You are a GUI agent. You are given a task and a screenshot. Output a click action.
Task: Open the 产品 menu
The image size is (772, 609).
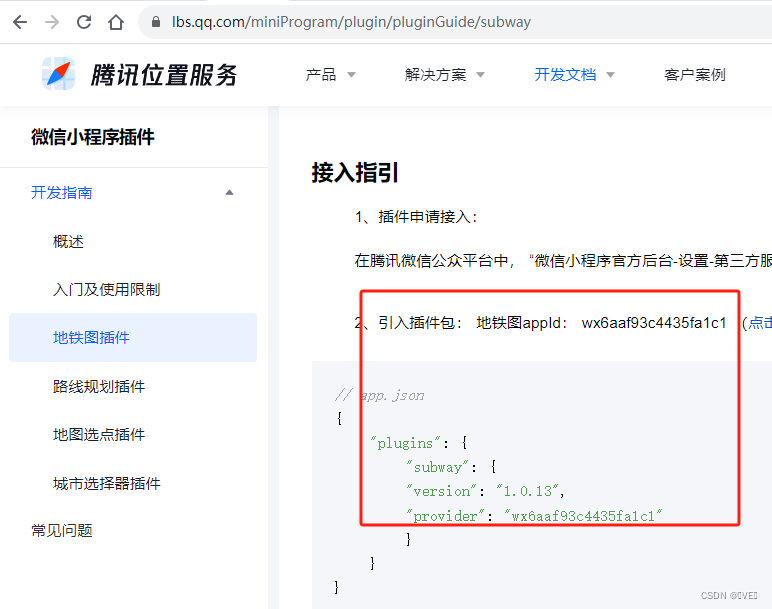(321, 75)
